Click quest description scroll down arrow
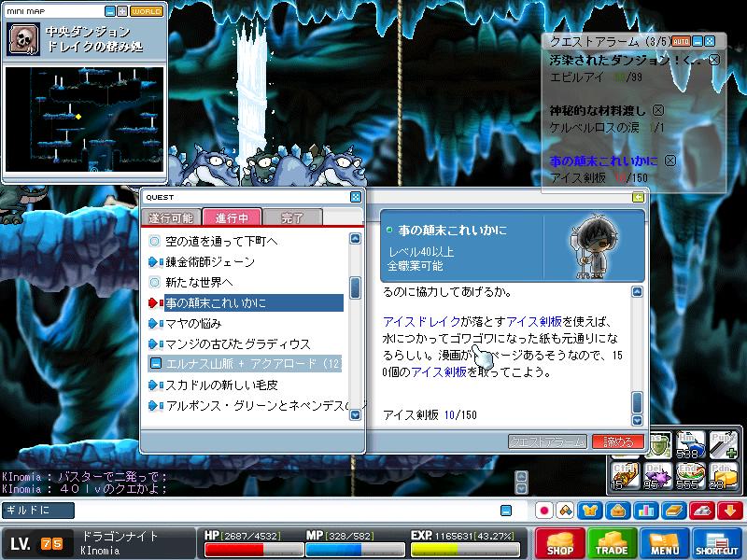The height and width of the screenshot is (560, 747). click(x=637, y=421)
